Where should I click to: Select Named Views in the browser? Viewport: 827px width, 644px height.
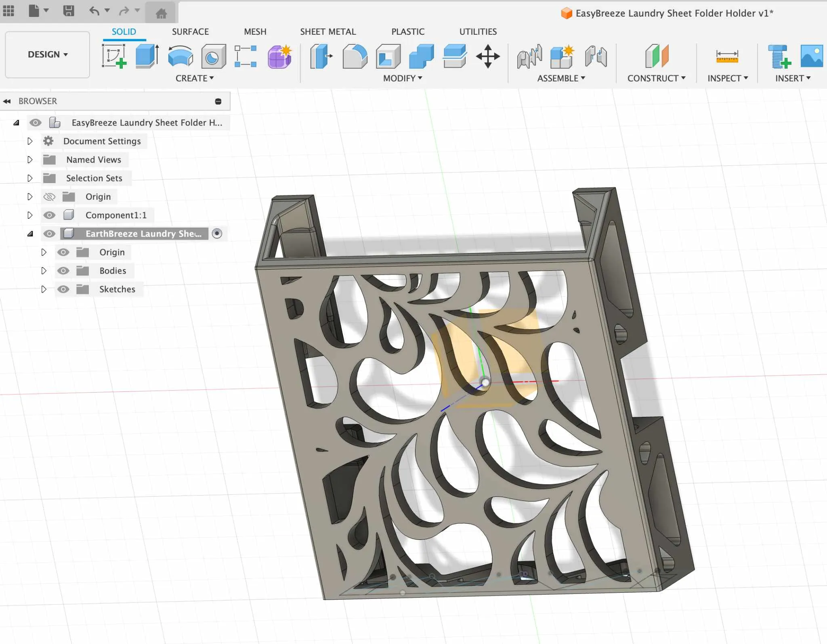pyautogui.click(x=93, y=160)
